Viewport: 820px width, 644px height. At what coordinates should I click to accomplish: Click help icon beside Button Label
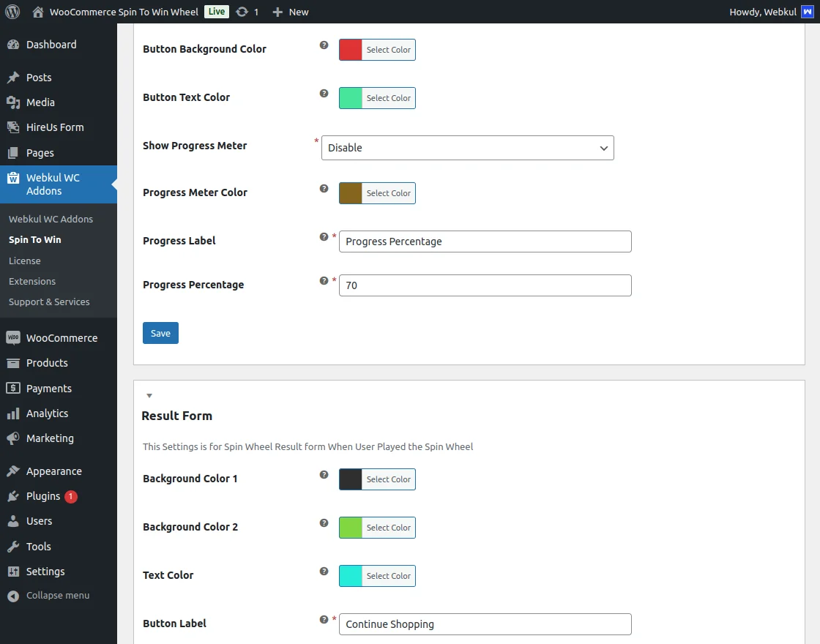click(x=324, y=619)
